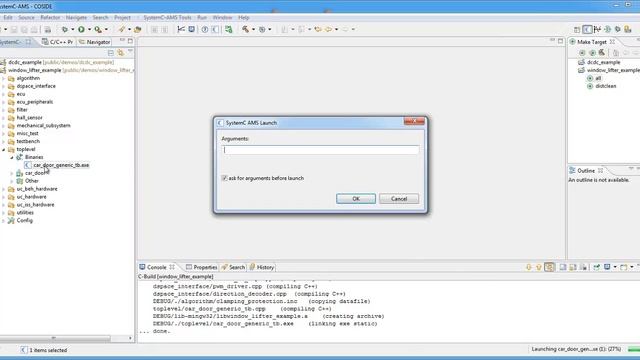Click the green Run toolbar icon

pyautogui.click(x=81, y=29)
